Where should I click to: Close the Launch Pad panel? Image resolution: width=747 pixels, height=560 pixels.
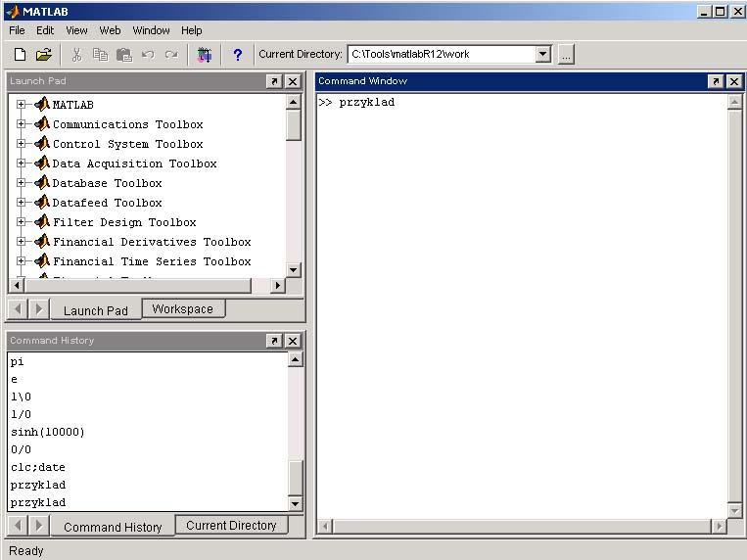tap(293, 81)
